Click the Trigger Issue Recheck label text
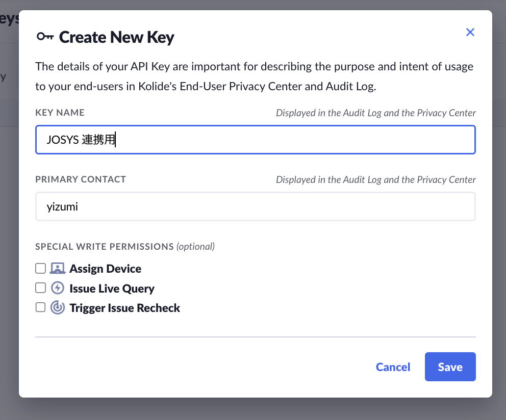 coord(125,308)
